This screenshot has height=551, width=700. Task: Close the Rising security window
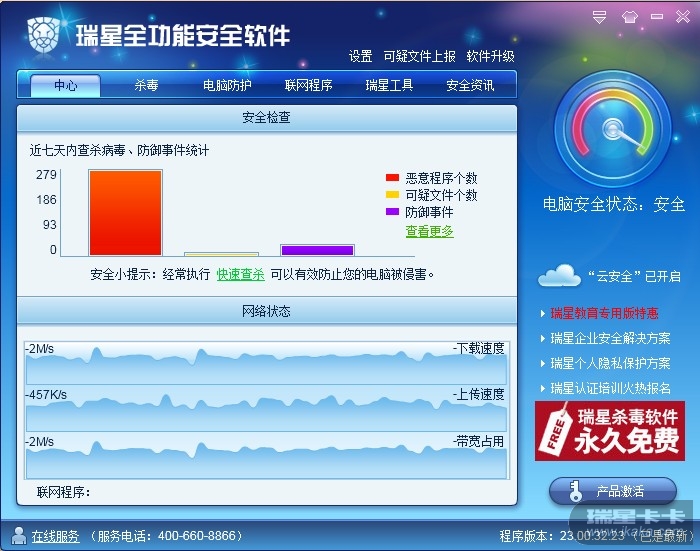pyautogui.click(x=683, y=17)
